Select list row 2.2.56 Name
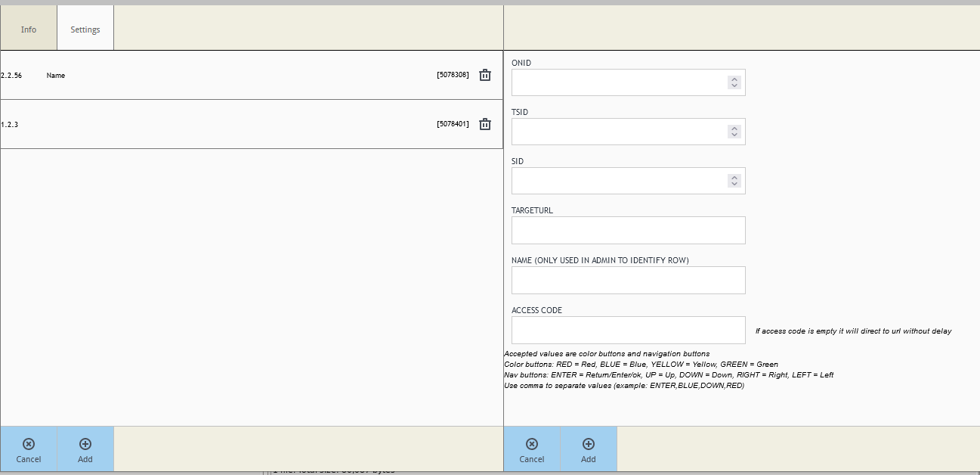980x475 pixels. [x=227, y=76]
